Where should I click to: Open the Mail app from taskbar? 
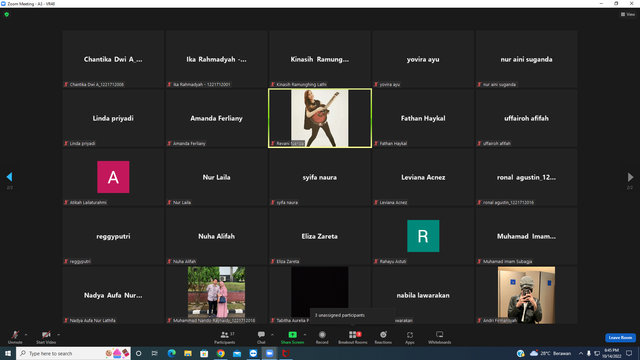(237, 353)
